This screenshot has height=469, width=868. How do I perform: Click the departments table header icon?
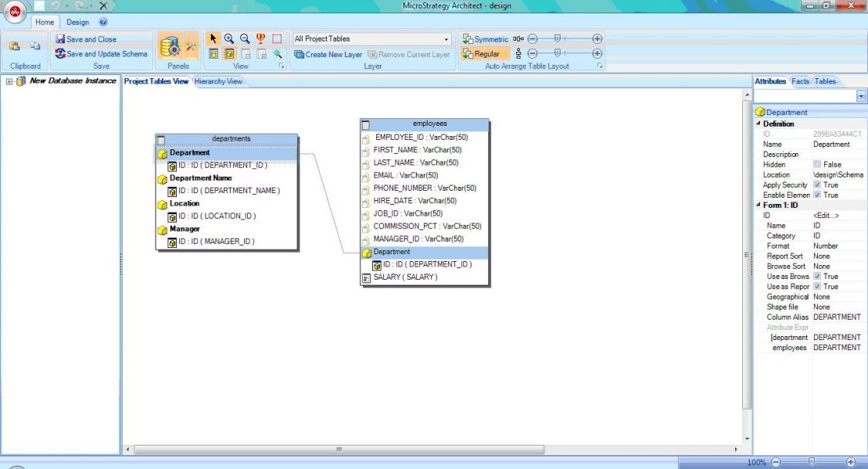[x=160, y=140]
